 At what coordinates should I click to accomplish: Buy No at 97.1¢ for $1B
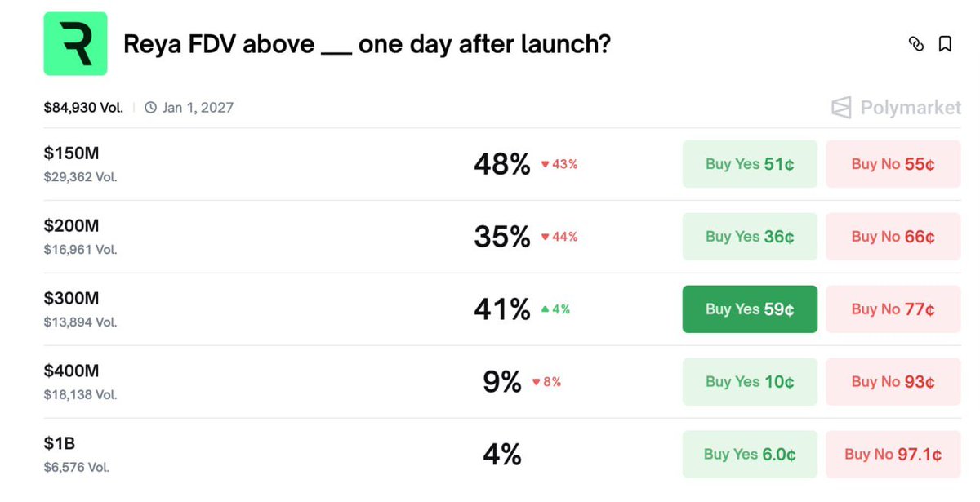pos(893,455)
